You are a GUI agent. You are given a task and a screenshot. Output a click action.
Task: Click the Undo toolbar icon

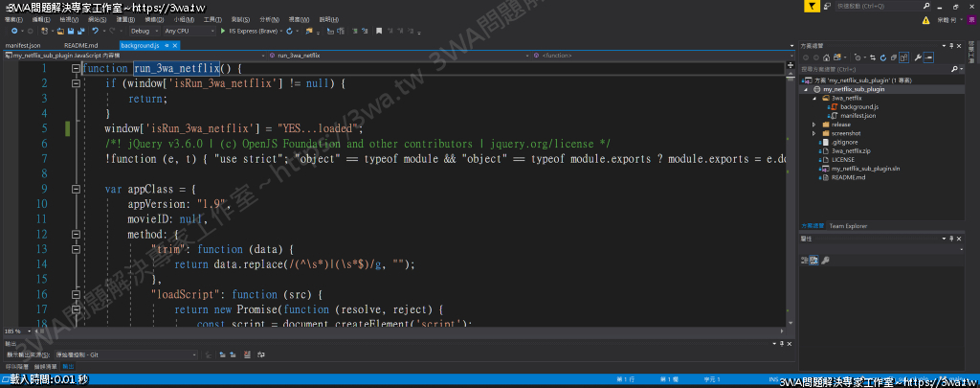94,31
